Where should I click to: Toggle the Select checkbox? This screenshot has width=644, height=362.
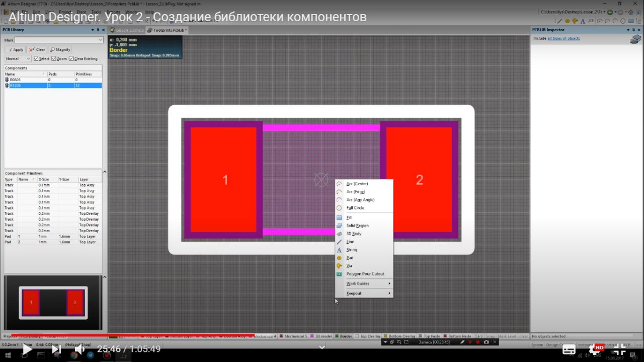coord(36,59)
